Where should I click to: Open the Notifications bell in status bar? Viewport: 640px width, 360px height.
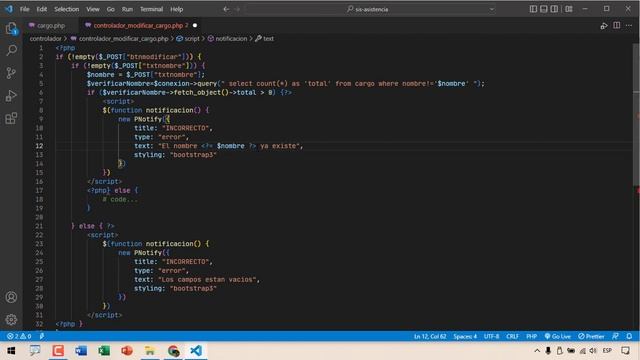pos(629,336)
